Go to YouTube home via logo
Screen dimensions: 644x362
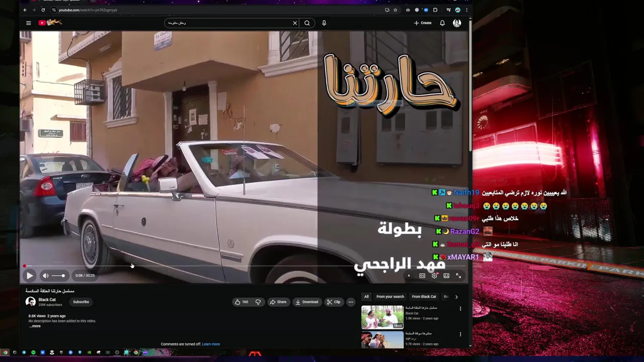pyautogui.click(x=50, y=23)
